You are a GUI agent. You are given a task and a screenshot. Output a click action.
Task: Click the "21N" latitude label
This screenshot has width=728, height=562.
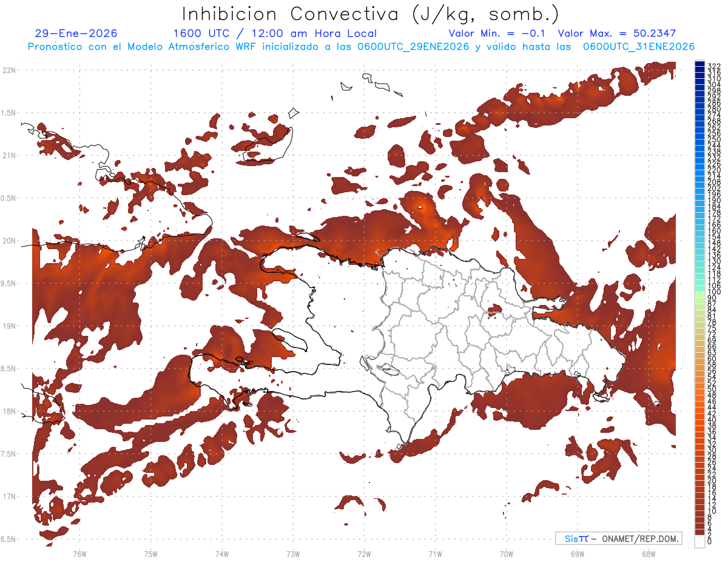coord(9,156)
